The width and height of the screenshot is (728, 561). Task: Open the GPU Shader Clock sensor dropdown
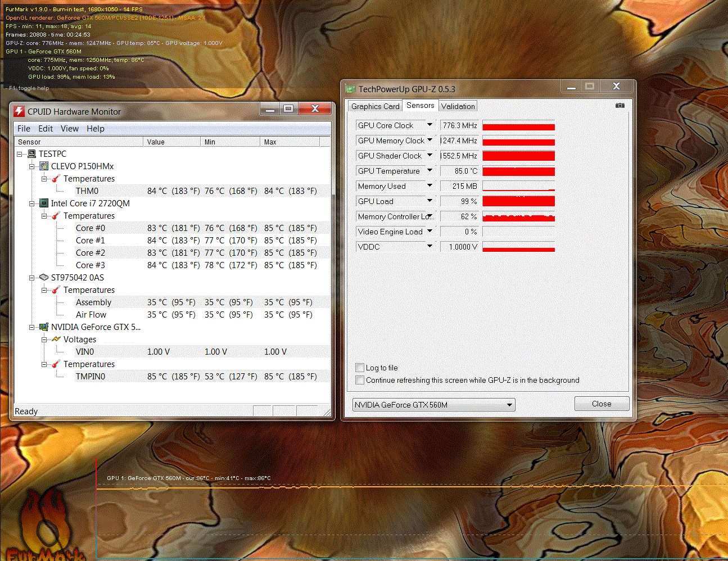429,155
